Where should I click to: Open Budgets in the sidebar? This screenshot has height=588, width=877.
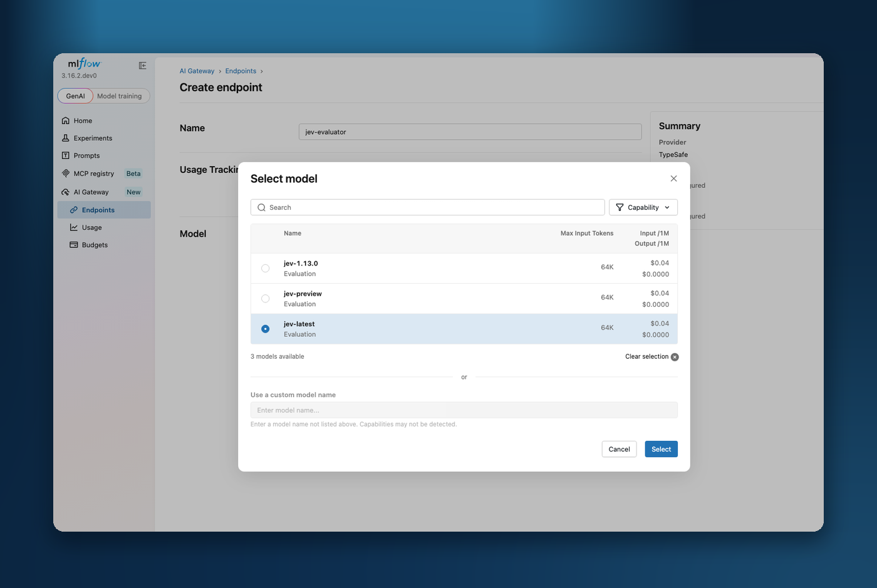click(x=104, y=245)
